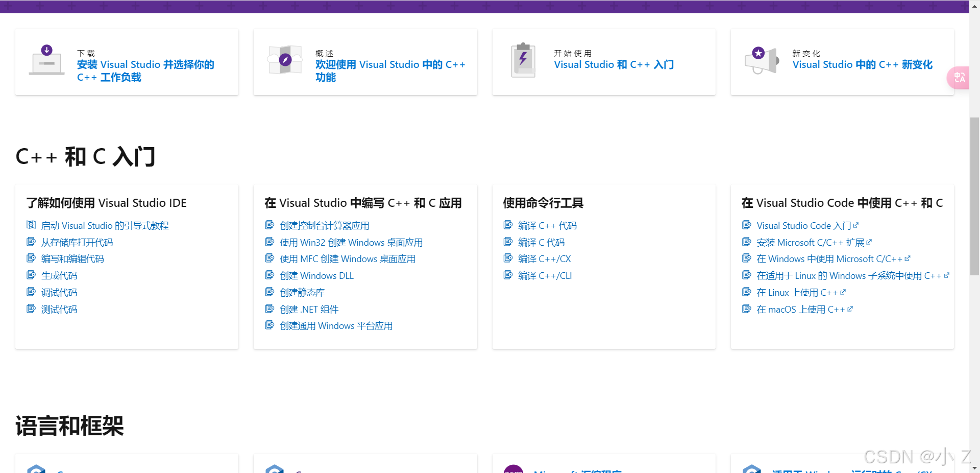Image resolution: width=980 pixels, height=473 pixels.
Task: Open 生成代码 link
Action: point(59,275)
